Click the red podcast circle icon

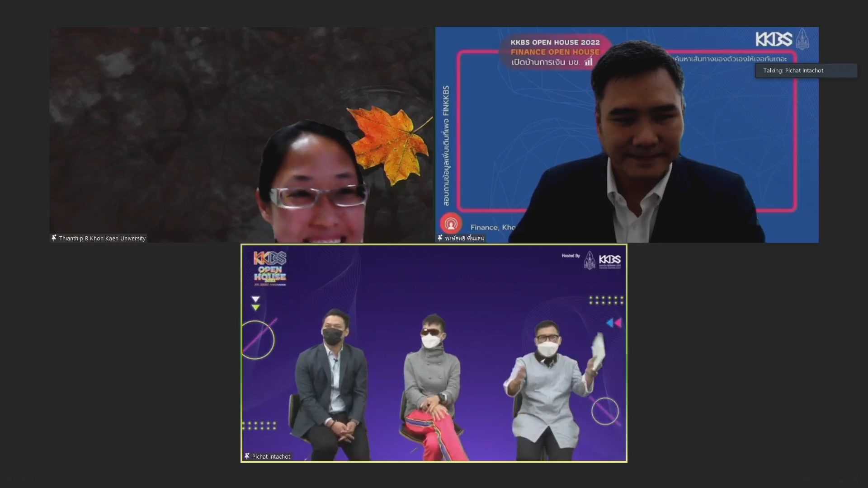451,224
